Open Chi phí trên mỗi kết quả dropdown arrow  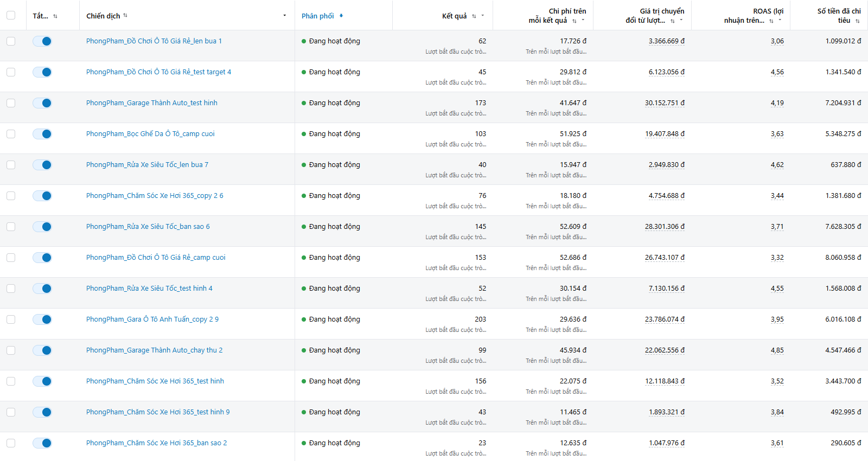tap(583, 20)
